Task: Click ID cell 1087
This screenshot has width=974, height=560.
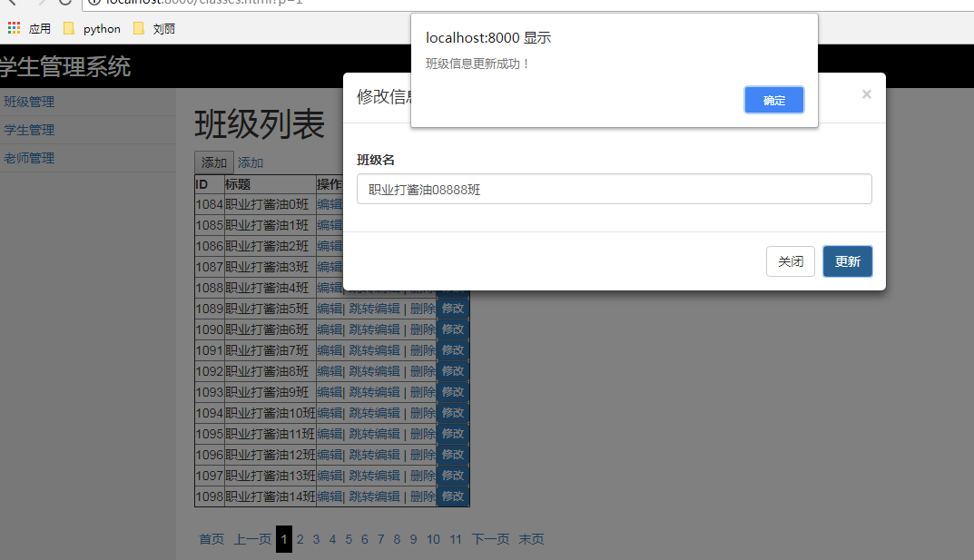Action: tap(210, 267)
